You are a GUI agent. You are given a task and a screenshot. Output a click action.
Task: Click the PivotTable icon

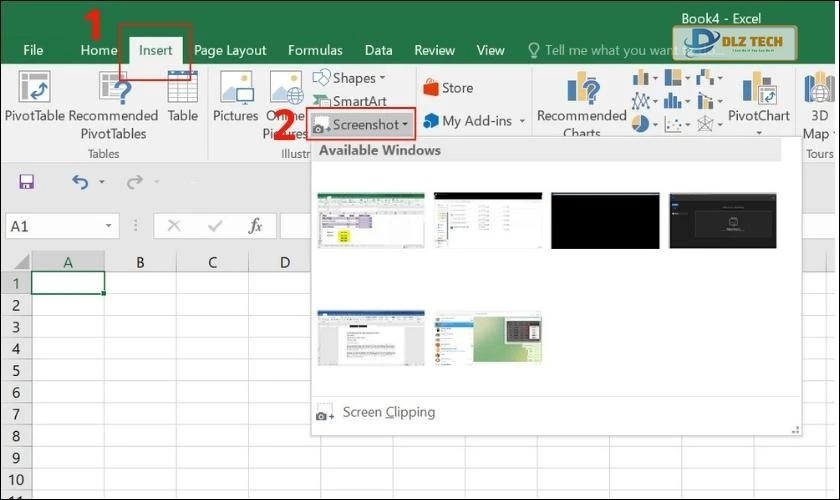34,90
